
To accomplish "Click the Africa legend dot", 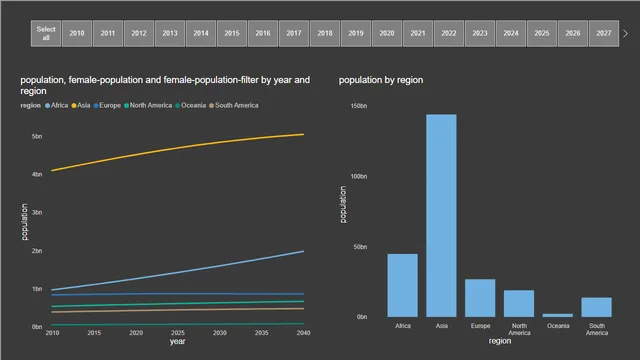I will (x=47, y=106).
